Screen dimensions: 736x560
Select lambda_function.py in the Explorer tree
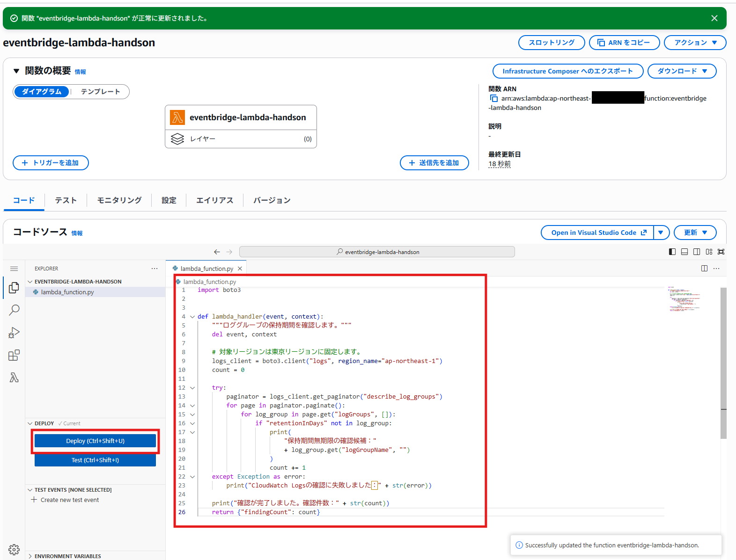pos(96,292)
